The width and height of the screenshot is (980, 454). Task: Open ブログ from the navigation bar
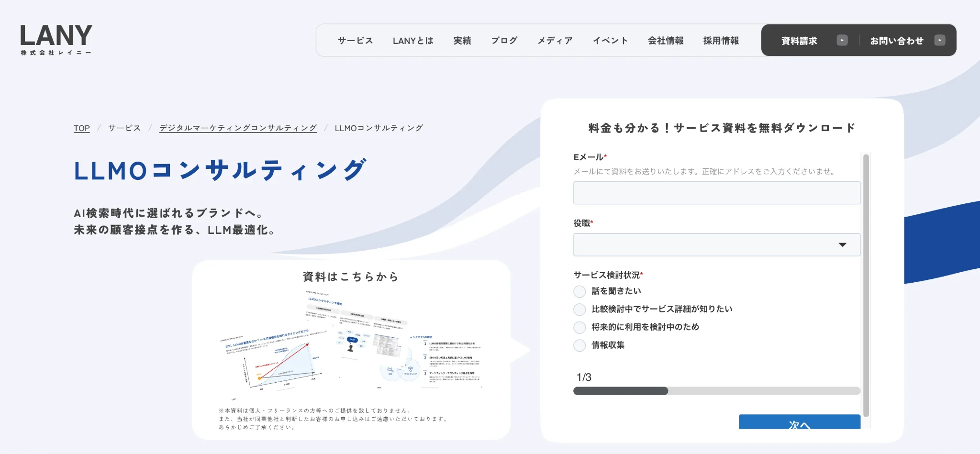coord(504,41)
